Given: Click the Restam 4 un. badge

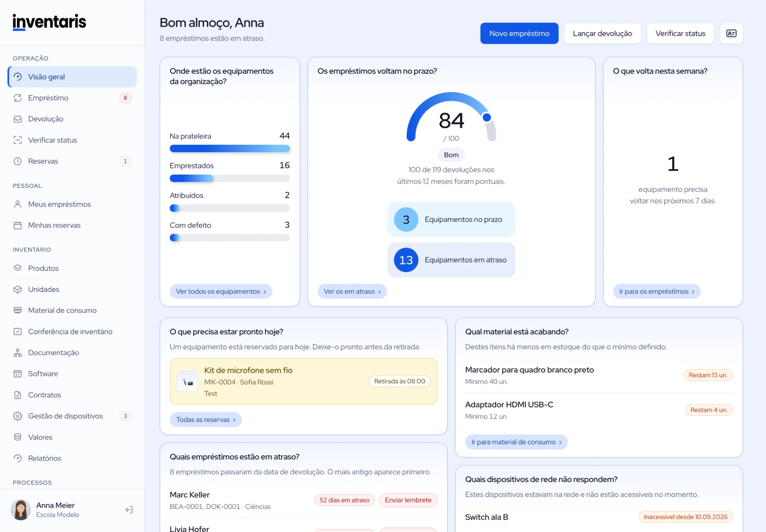Looking at the screenshot, I should point(709,410).
